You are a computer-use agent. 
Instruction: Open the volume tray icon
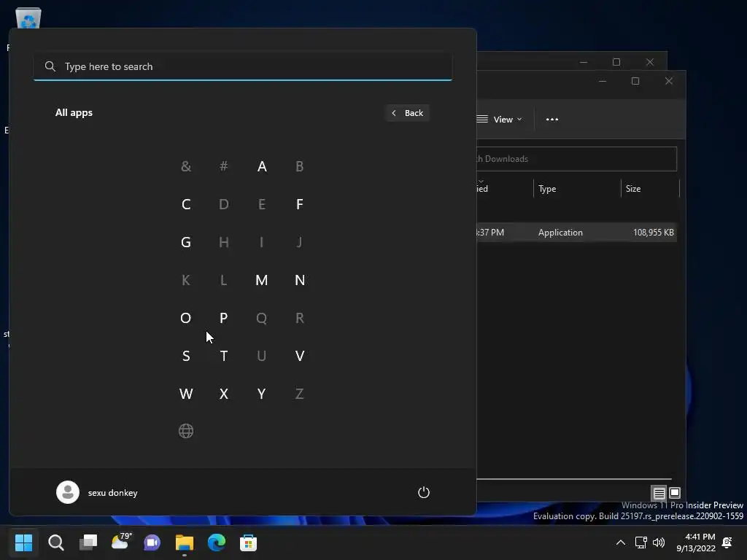(x=659, y=542)
